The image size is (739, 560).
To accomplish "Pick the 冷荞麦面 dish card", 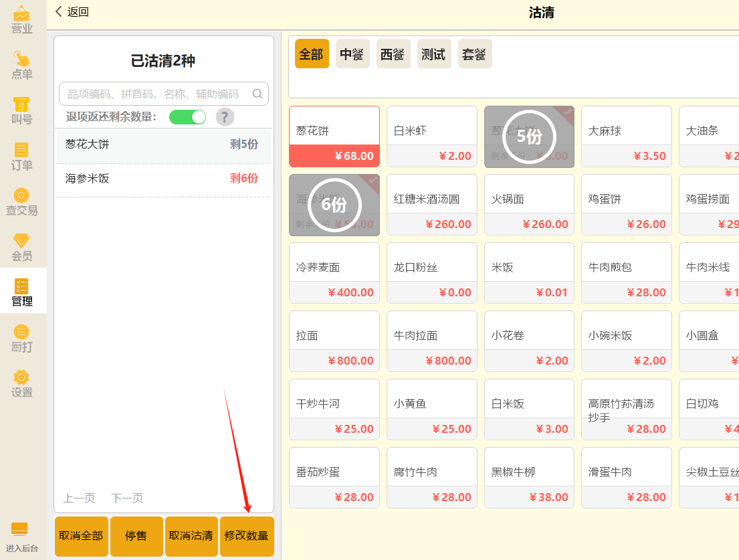I will tap(334, 274).
